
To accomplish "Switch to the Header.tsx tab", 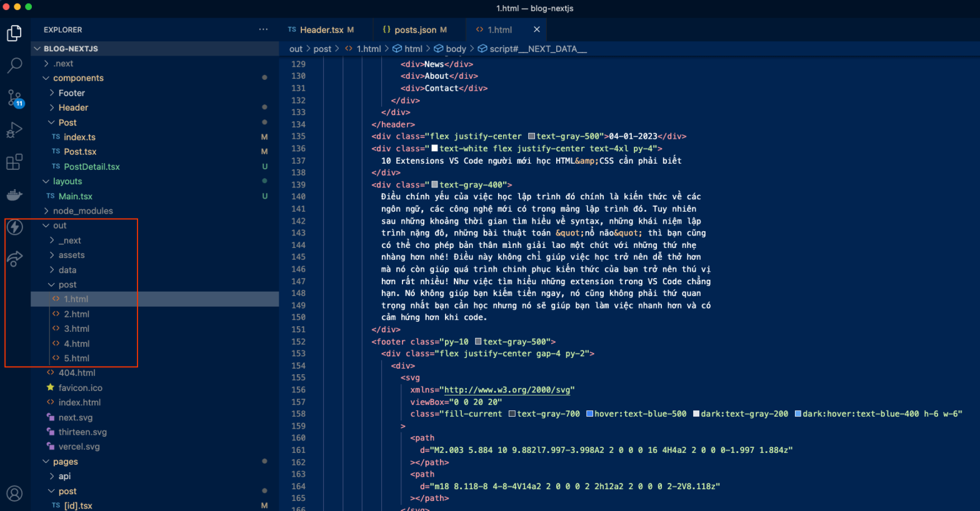I will pos(321,30).
